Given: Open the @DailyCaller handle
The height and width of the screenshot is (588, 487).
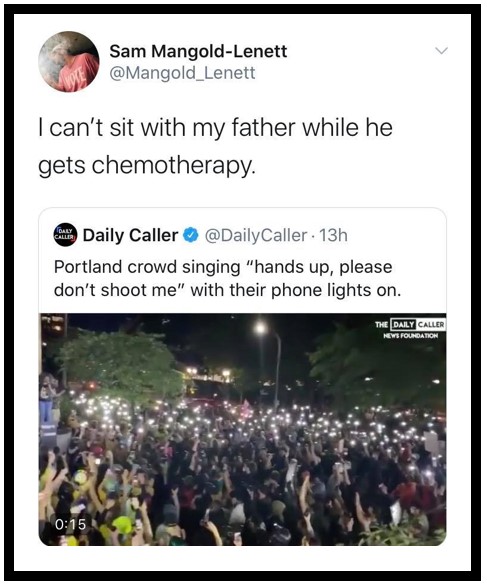Looking at the screenshot, I should (x=256, y=236).
